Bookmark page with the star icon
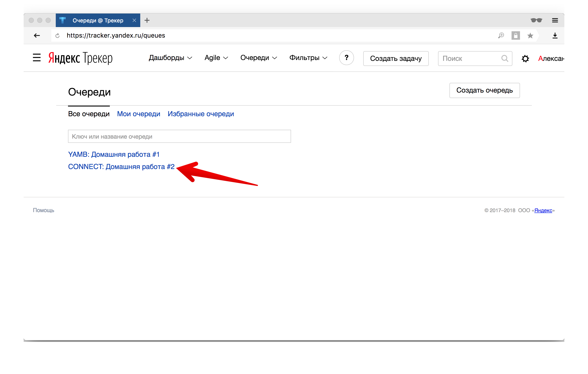Image resolution: width=588 pixels, height=374 pixels. point(530,36)
